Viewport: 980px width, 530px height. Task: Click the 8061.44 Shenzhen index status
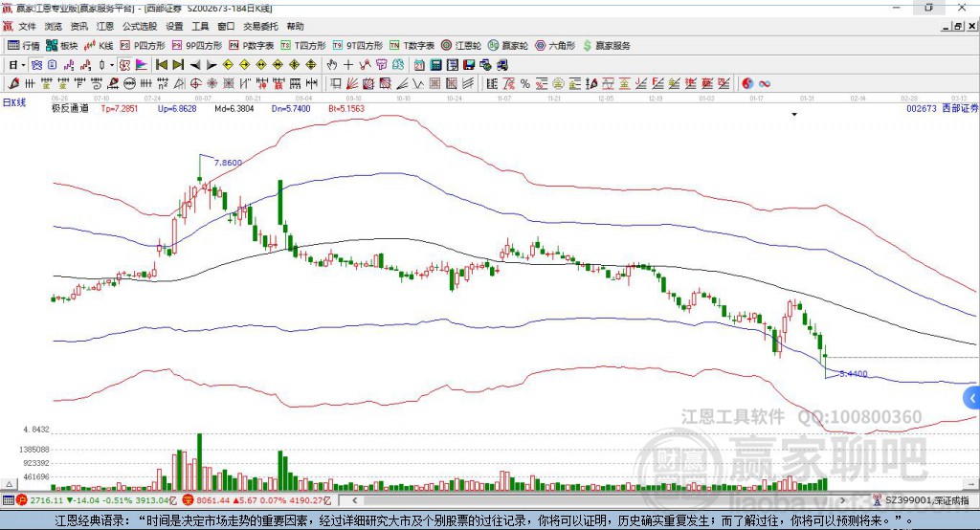point(256,500)
